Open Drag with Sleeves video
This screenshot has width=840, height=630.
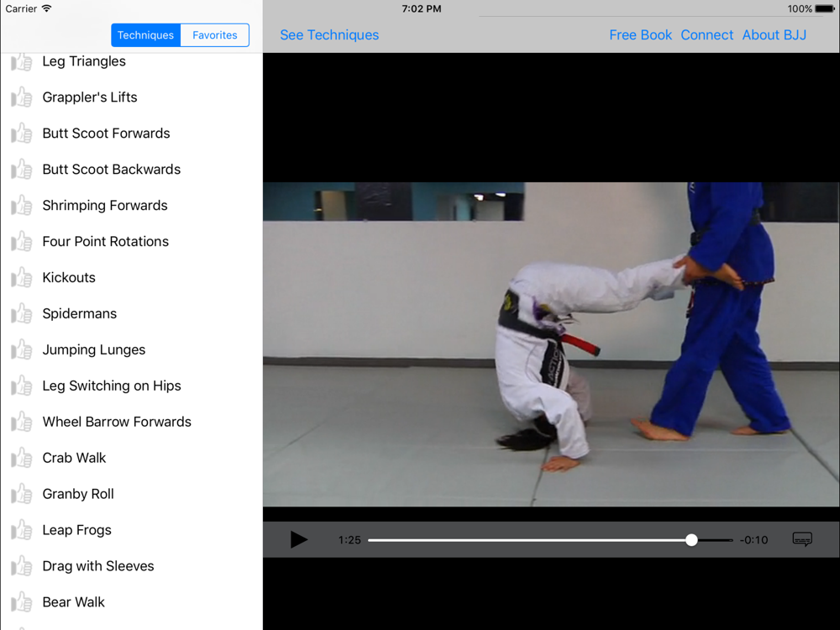pos(98,565)
